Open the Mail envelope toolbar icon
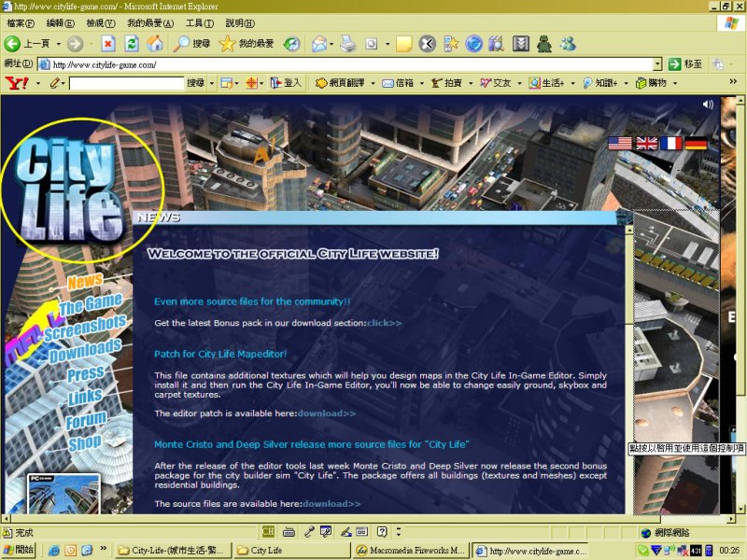 (319, 44)
